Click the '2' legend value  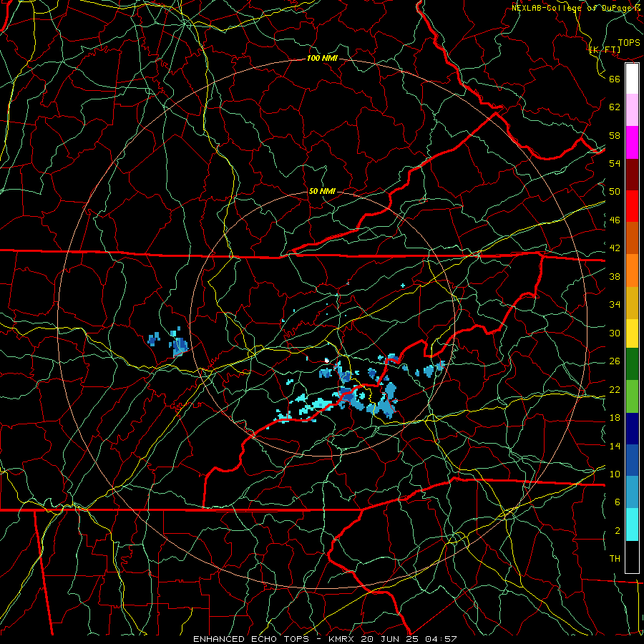click(618, 531)
